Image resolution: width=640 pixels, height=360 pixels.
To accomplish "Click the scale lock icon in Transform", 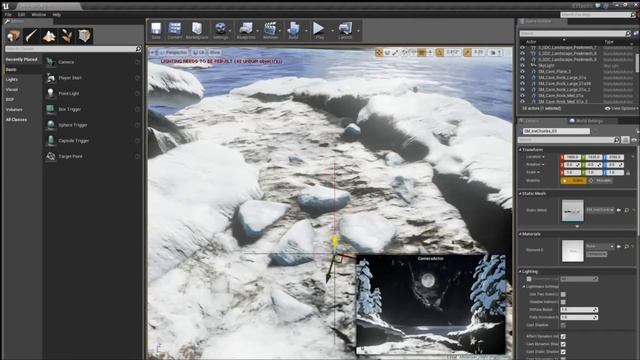I will coord(628,173).
